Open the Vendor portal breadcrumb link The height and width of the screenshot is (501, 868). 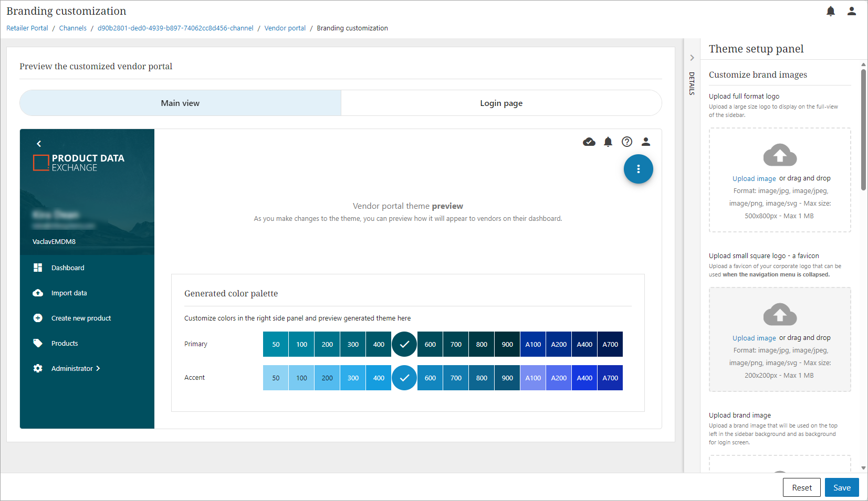[285, 28]
